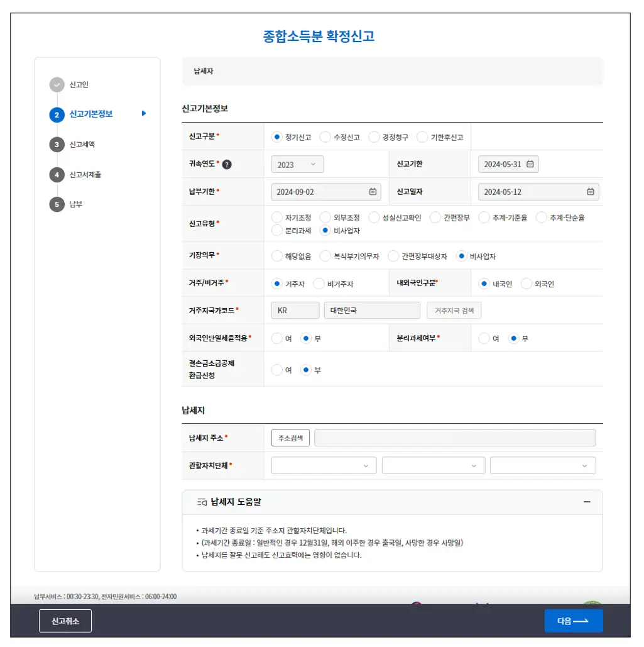Click the 거주지국 검색 country search button

point(454,309)
